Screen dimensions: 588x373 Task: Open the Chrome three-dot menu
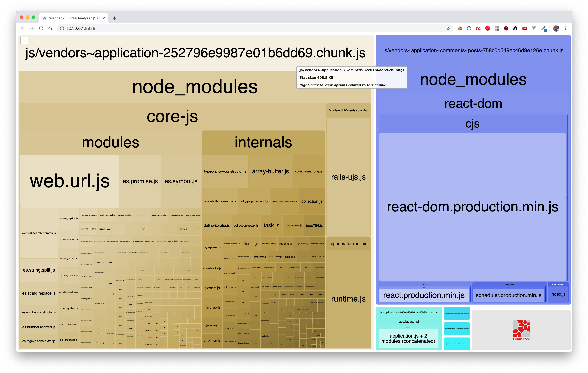tap(565, 28)
